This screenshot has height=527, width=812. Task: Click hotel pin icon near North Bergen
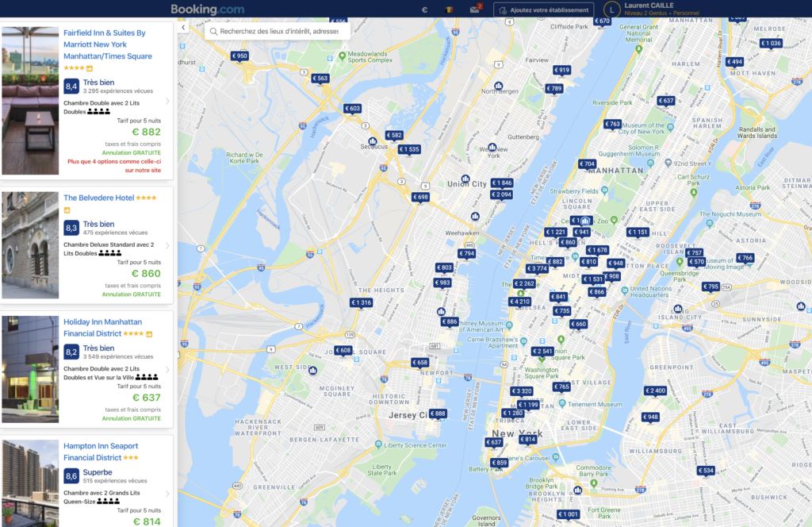pyautogui.click(x=498, y=86)
